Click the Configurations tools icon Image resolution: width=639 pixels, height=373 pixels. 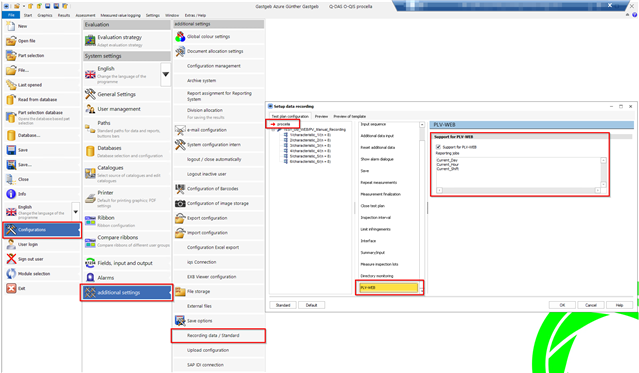pos(11,230)
